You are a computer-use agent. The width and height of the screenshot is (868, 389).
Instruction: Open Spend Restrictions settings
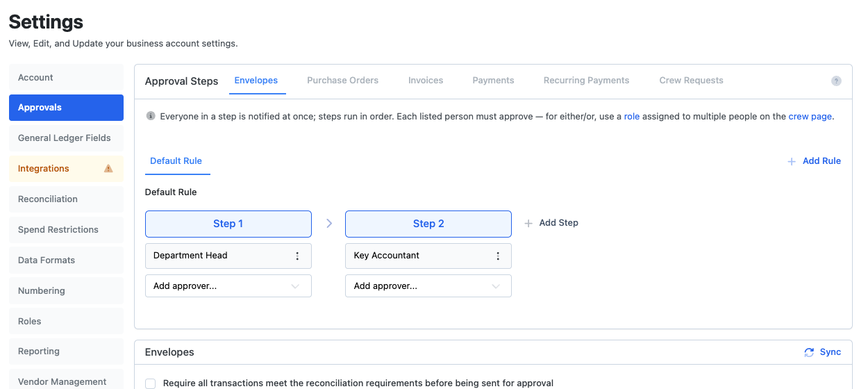(x=66, y=230)
